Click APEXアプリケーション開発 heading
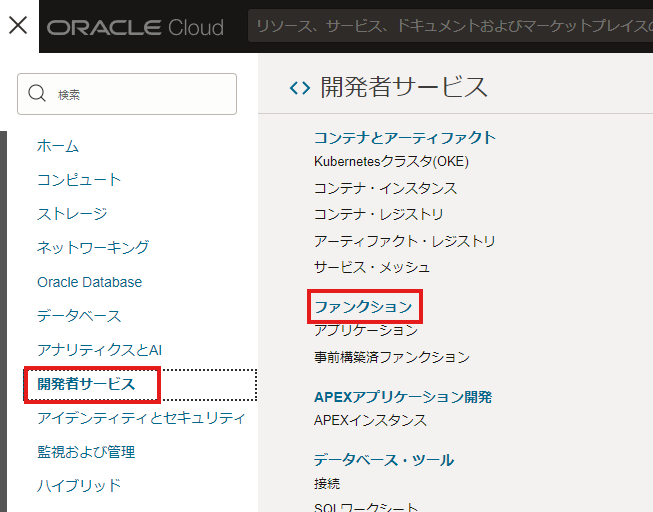The image size is (653, 512). click(x=403, y=397)
